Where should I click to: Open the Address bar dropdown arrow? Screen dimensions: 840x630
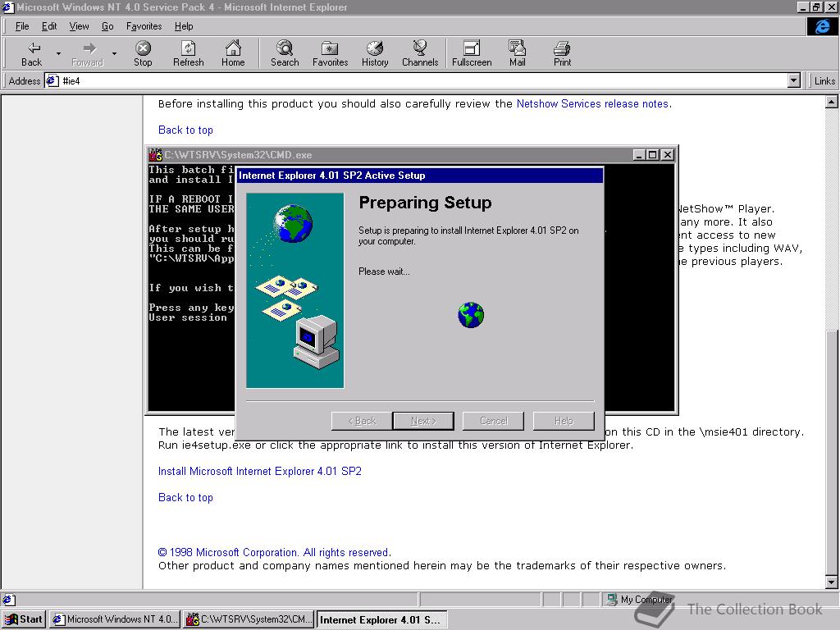(792, 80)
